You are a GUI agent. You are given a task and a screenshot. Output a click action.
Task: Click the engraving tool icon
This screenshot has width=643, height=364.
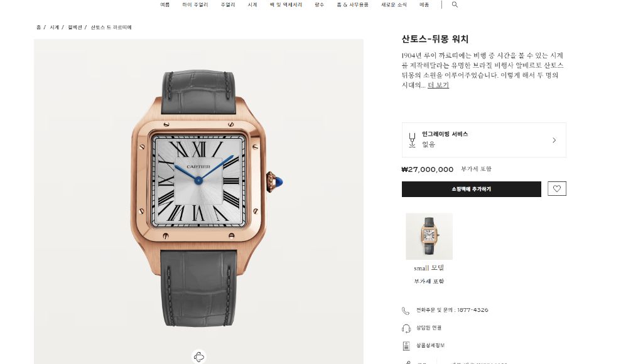tap(412, 140)
